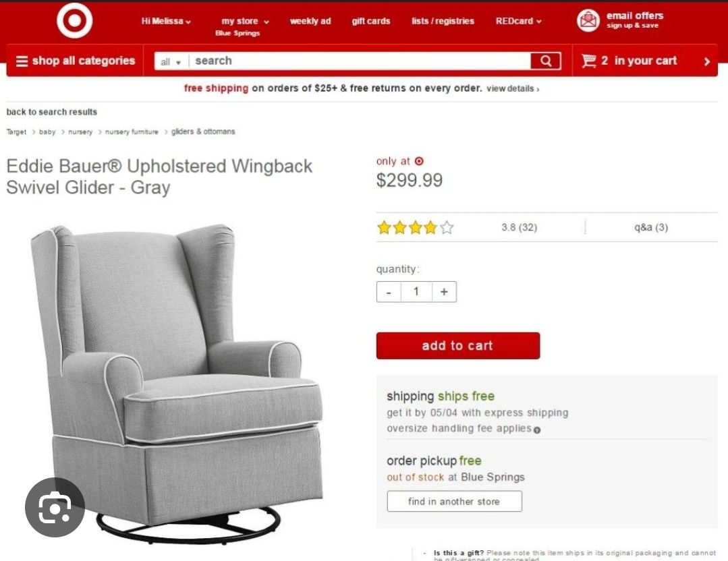Click the magnifying glass search button
Image resolution: width=728 pixels, height=561 pixels.
coord(546,61)
